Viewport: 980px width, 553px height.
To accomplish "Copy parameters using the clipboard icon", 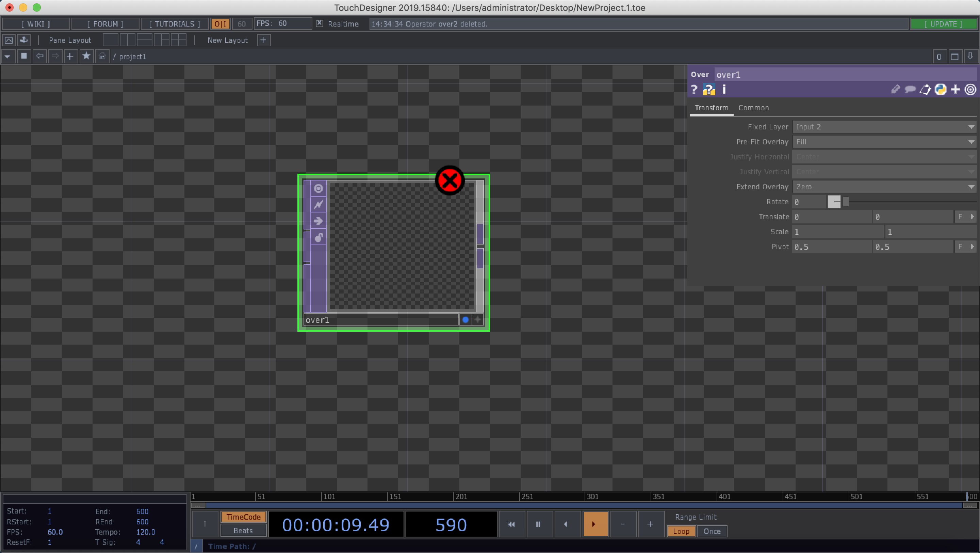I will pyautogui.click(x=926, y=89).
